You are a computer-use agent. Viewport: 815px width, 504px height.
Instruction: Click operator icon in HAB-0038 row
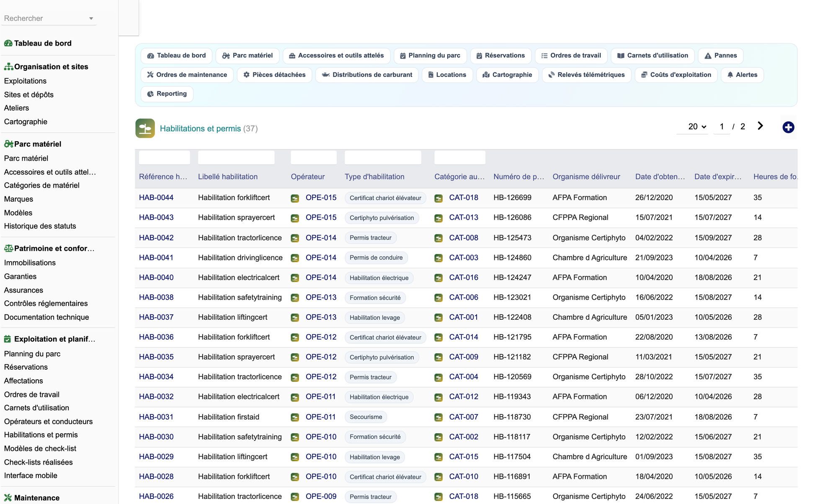pos(295,298)
